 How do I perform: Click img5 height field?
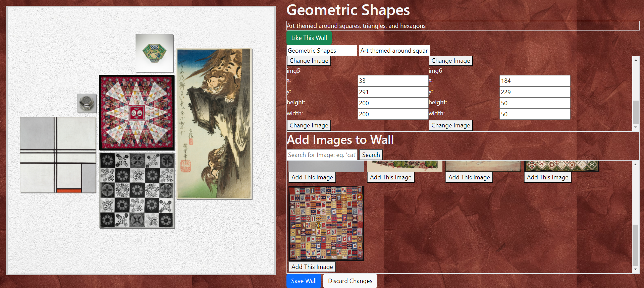(x=393, y=103)
